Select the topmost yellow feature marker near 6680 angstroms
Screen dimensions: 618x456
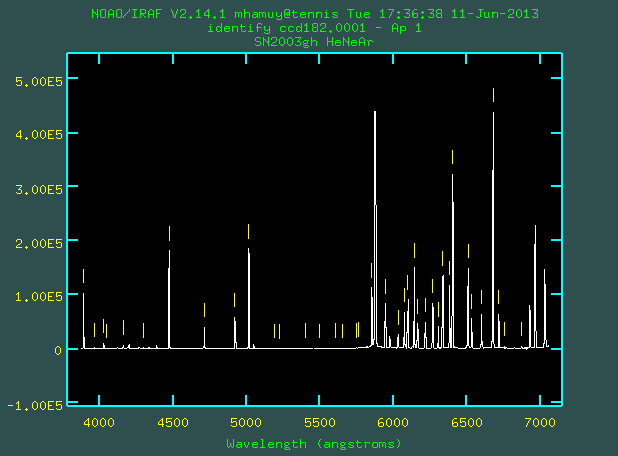[493, 95]
